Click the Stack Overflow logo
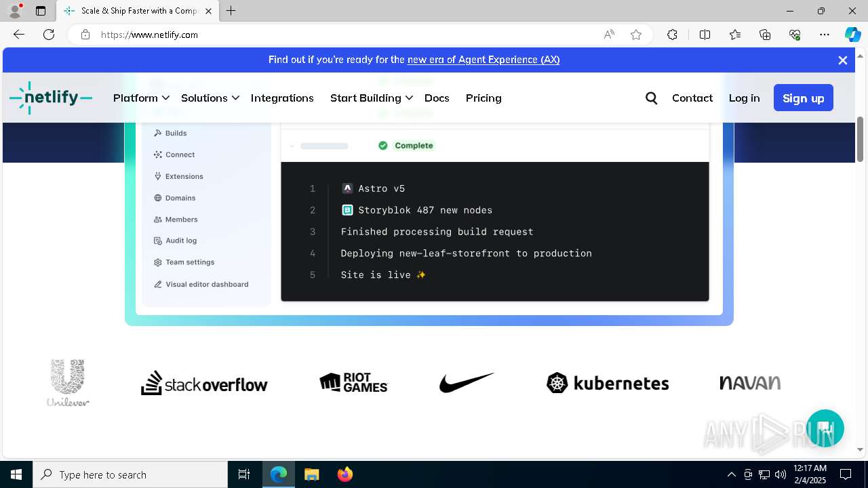The image size is (868, 488). point(204,383)
